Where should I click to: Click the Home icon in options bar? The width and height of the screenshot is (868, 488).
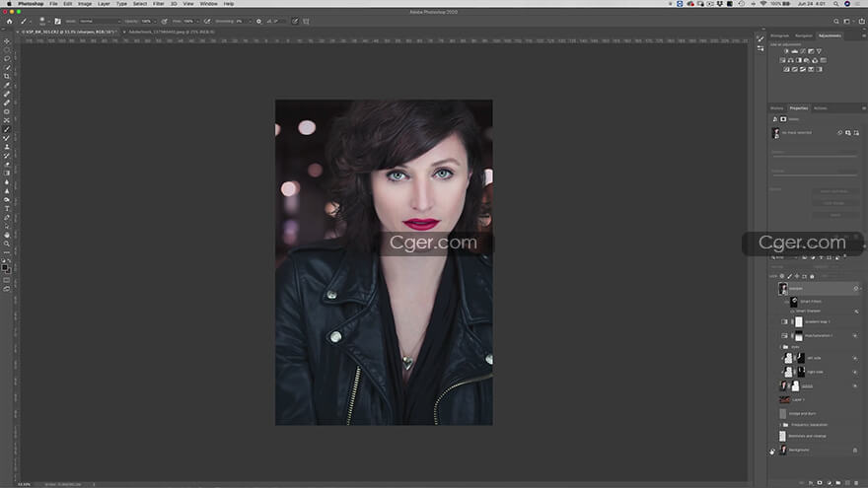click(x=9, y=21)
